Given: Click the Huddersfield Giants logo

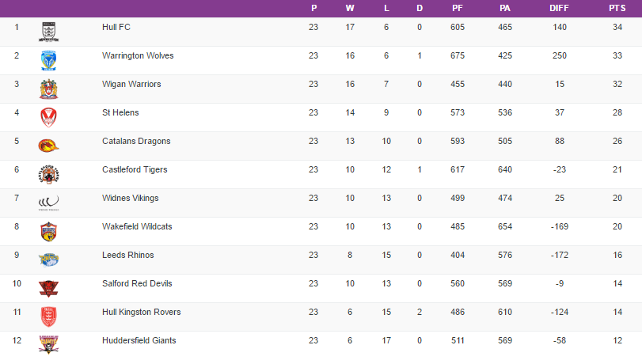Looking at the screenshot, I should pos(49,343).
